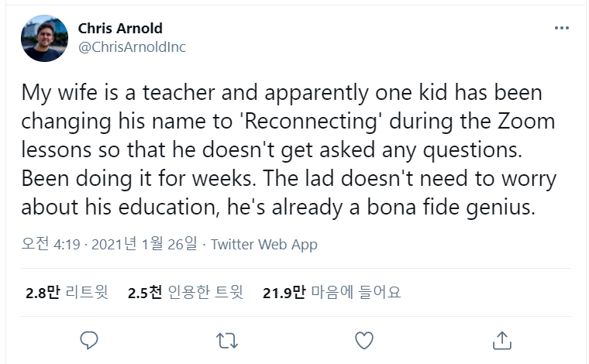The height and width of the screenshot is (364, 589).
Task: Click Chris Arnold's profile avatar
Action: [x=45, y=38]
